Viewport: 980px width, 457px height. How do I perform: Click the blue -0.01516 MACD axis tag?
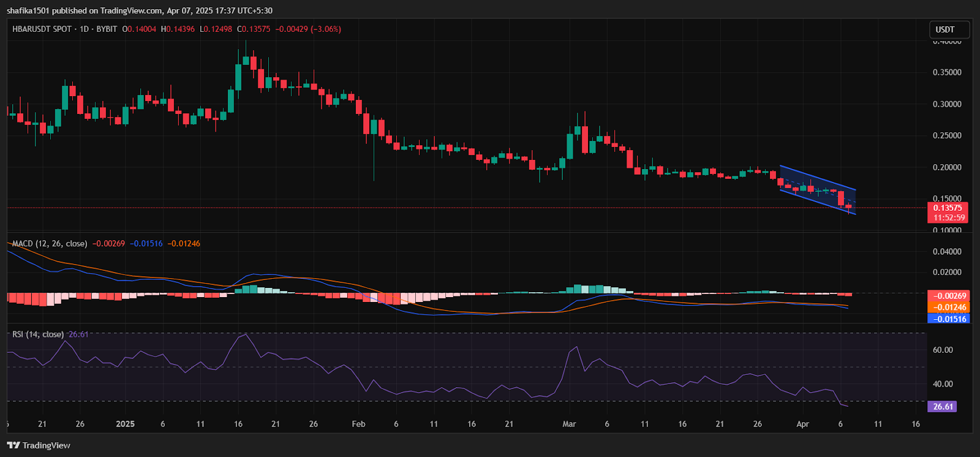948,319
